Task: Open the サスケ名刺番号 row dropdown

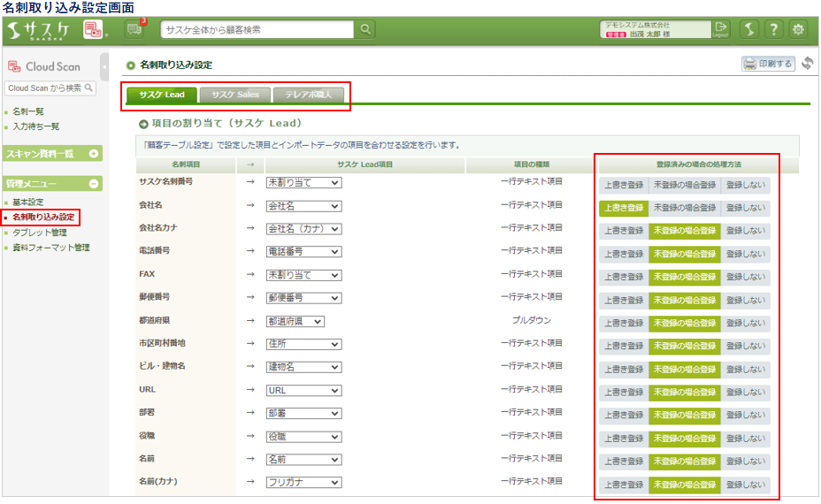Action: click(303, 183)
